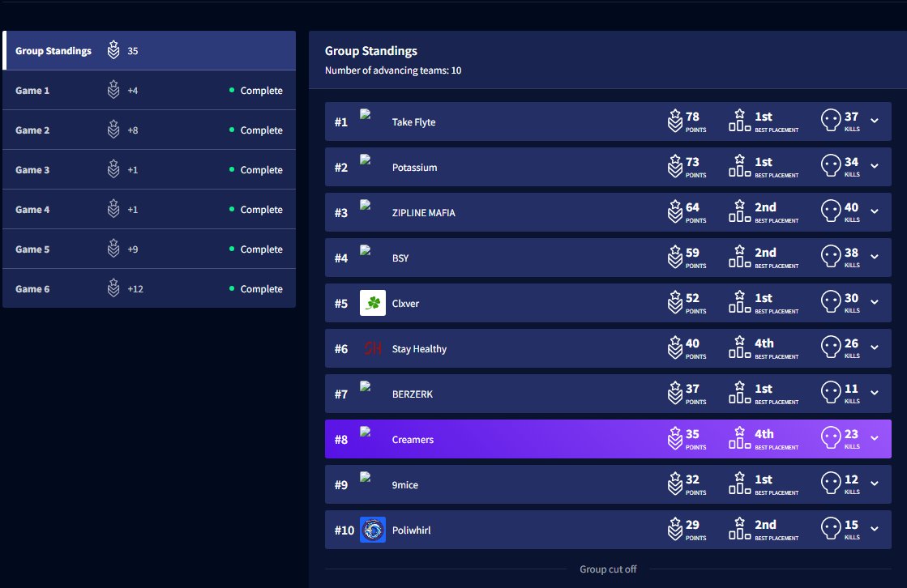Viewport: 907px width, 588px height.
Task: Click 9mice's best placement podium icon
Action: [739, 484]
